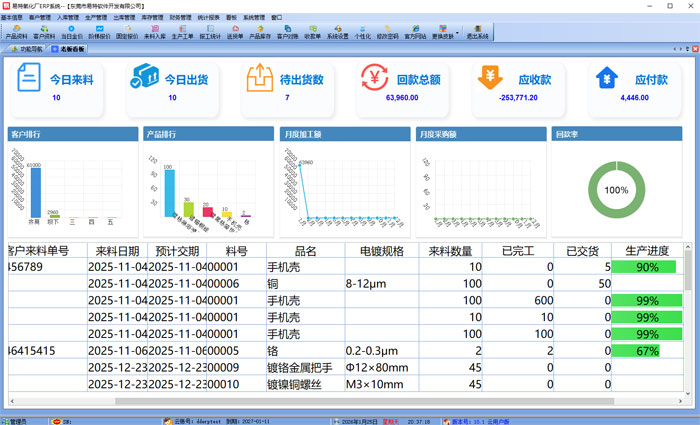
Task: Click the 生产工单 toolbar icon
Action: point(182,32)
